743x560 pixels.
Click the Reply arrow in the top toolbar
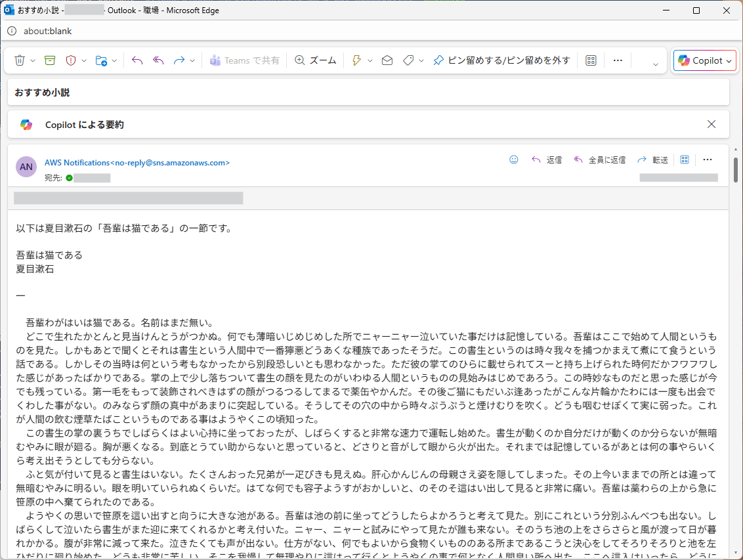(137, 60)
